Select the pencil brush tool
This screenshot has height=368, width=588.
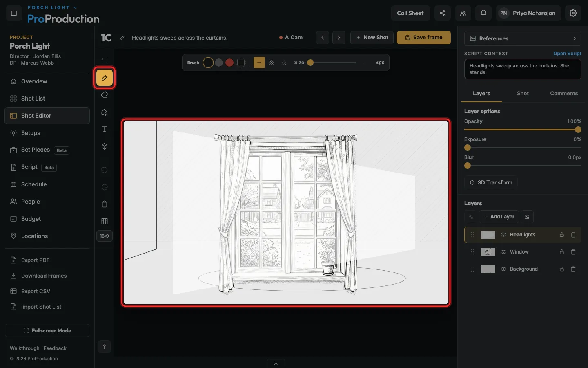[x=105, y=78]
